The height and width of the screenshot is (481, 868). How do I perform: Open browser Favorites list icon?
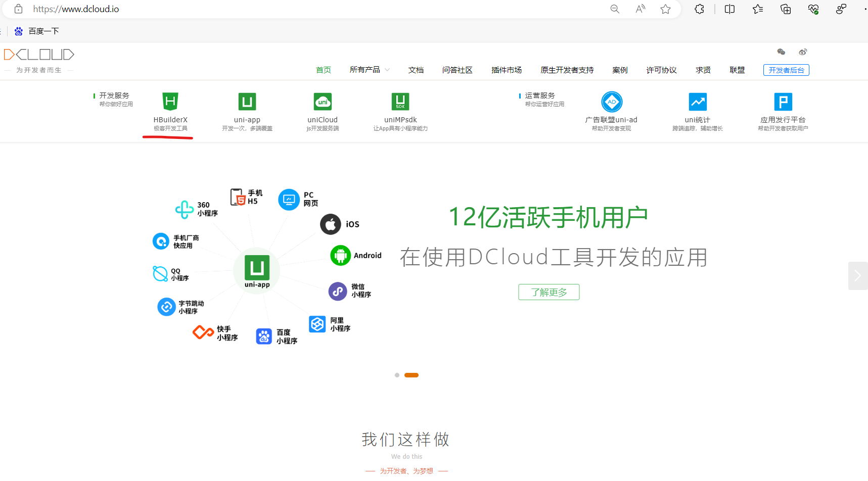tap(758, 9)
